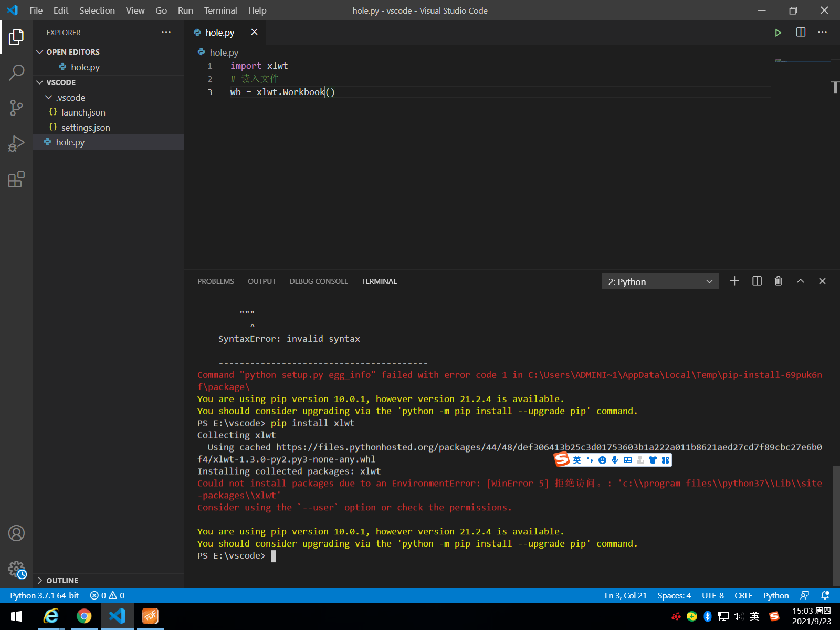The height and width of the screenshot is (630, 840).
Task: Open the Explorer view in activity bar
Action: pos(16,37)
